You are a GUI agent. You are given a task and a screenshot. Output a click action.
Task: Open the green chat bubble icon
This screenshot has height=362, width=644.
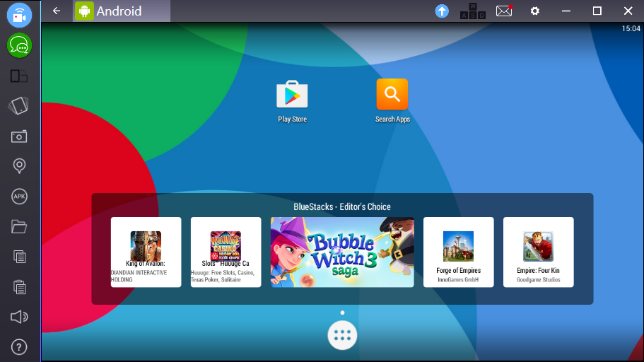point(19,46)
